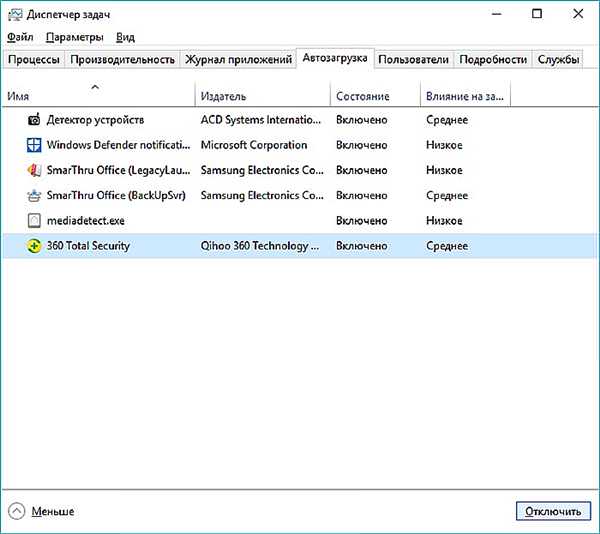600x534 pixels.
Task: Switch to the Пользователи tab
Action: pyautogui.click(x=413, y=59)
